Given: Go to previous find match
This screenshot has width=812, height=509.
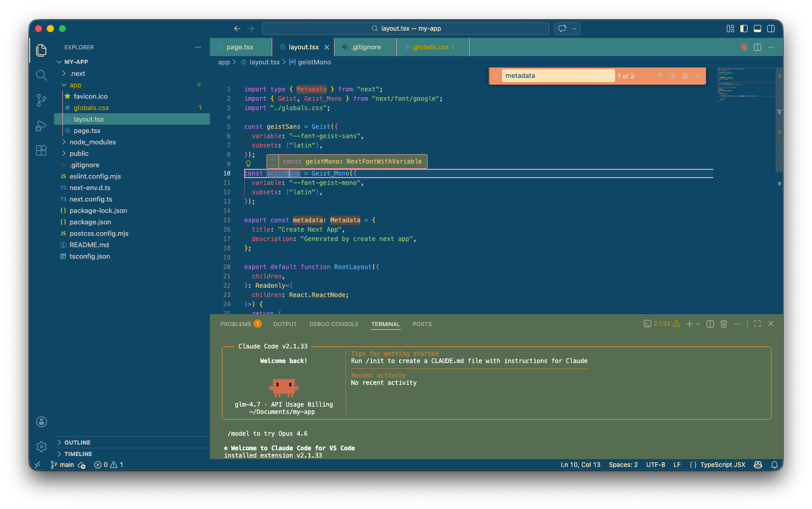Looking at the screenshot, I should click(660, 76).
